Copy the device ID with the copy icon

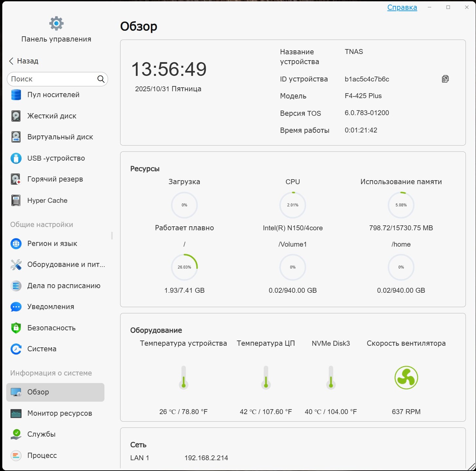point(445,79)
